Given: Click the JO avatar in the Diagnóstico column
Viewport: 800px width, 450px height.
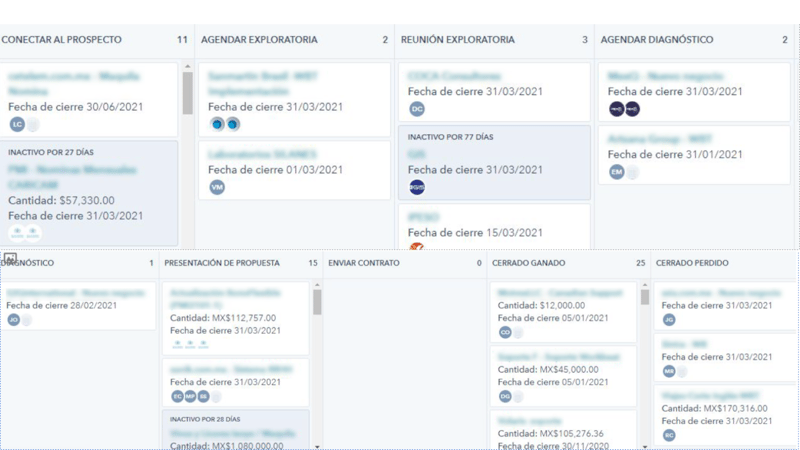Looking at the screenshot, I should click(13, 320).
